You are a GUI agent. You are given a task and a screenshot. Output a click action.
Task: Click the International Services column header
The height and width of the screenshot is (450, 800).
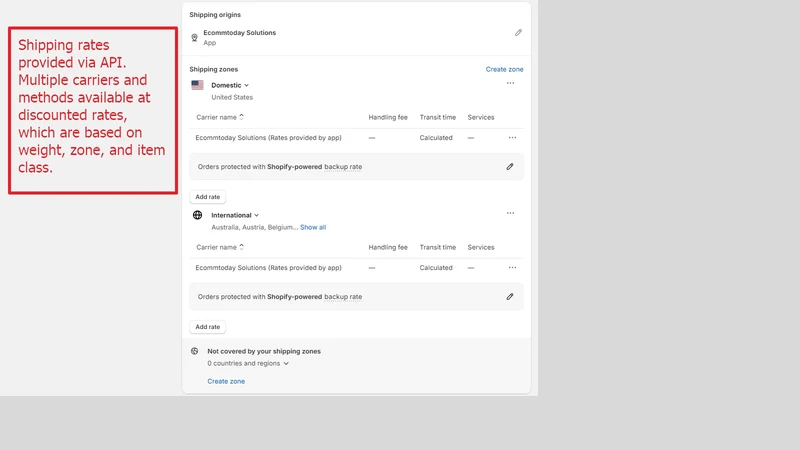click(481, 247)
